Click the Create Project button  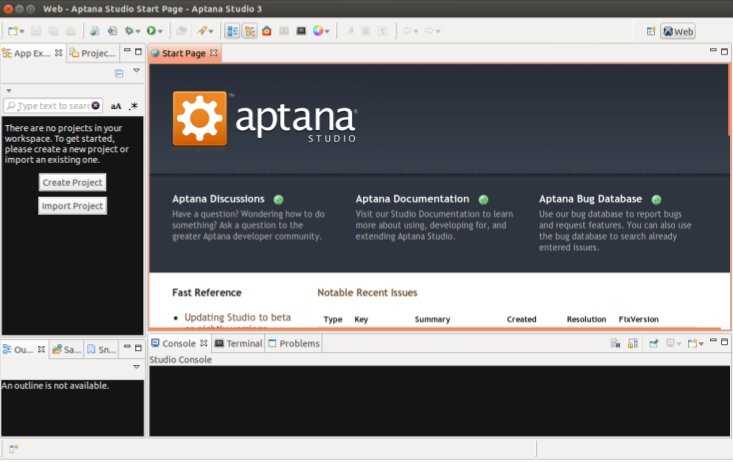pyautogui.click(x=72, y=182)
